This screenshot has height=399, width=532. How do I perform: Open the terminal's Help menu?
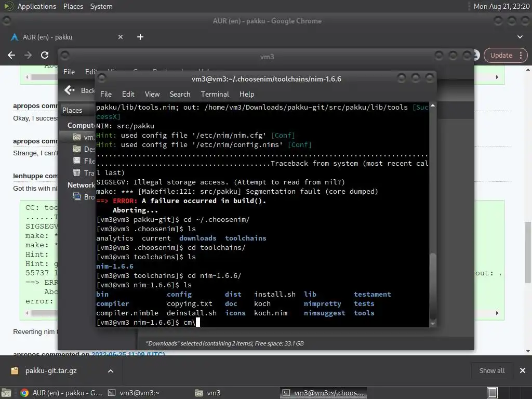click(247, 94)
